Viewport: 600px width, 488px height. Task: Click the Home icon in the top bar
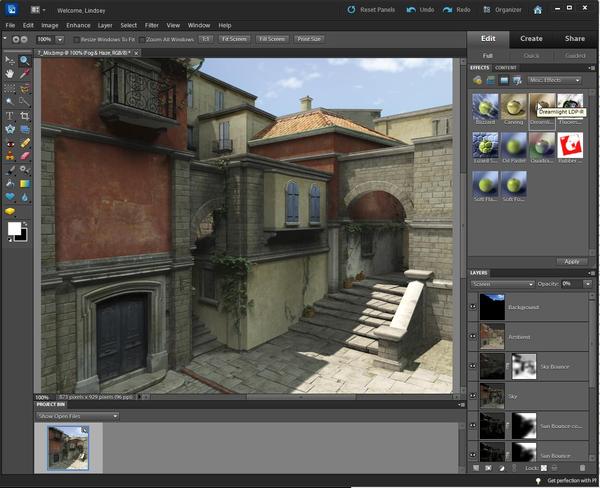[x=537, y=9]
